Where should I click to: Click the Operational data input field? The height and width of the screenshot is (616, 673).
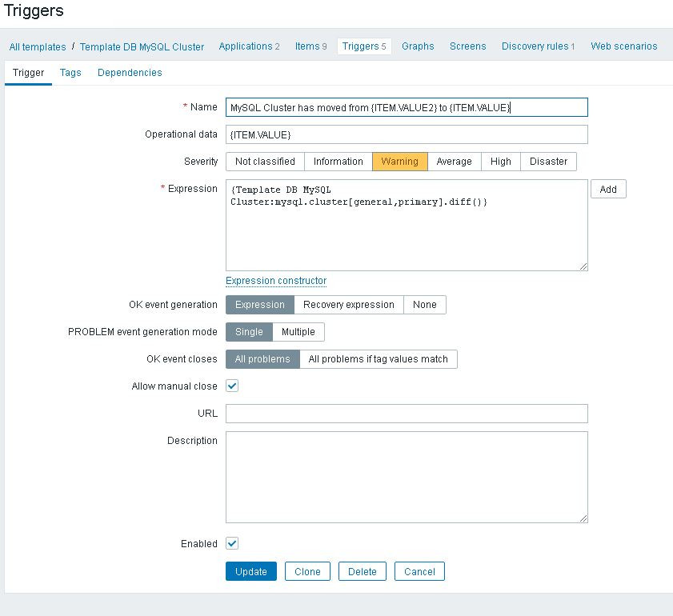coord(407,134)
